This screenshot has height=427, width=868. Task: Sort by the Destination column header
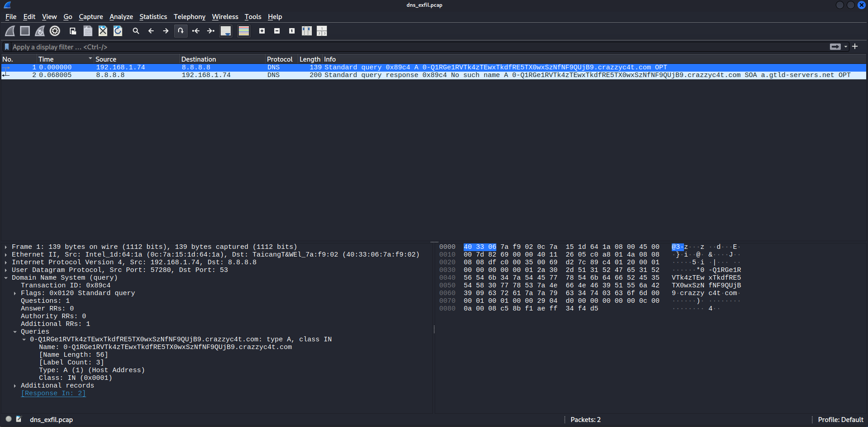(x=223, y=59)
